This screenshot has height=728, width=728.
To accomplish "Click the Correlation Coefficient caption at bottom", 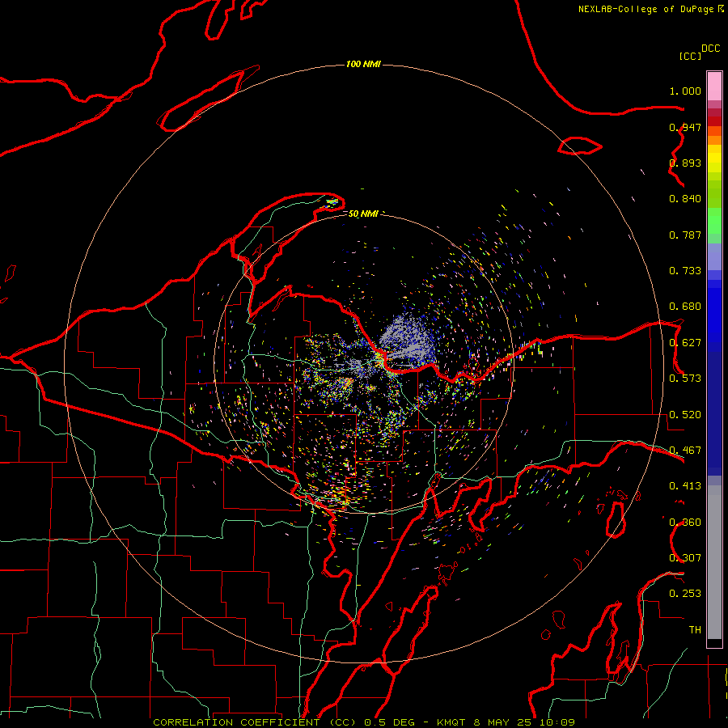I will [x=364, y=722].
